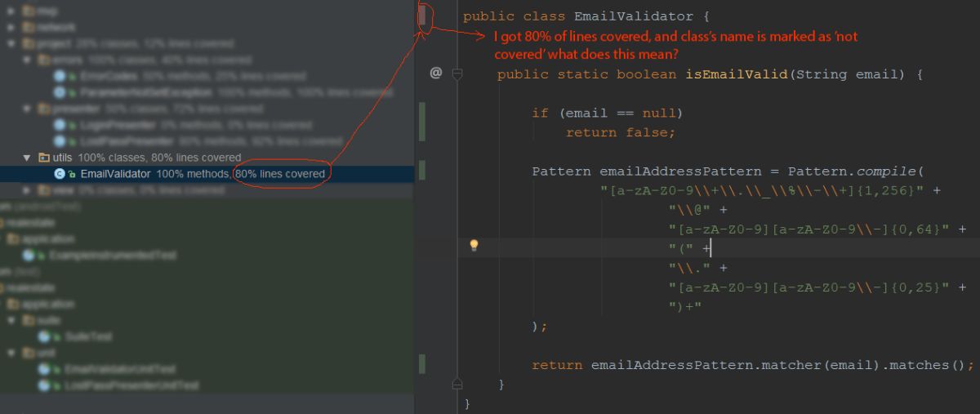This screenshot has height=414, width=980.
Task: Click the EmailValidator class icon in tree
Action: click(60, 174)
